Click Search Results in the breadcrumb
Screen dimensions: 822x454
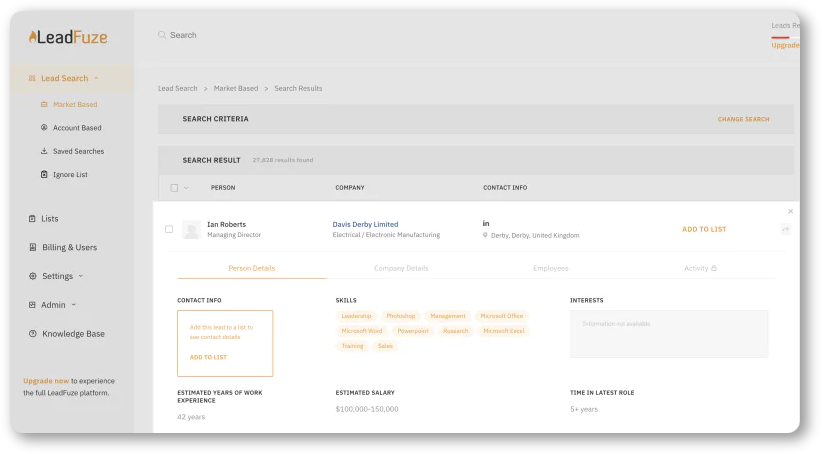point(298,88)
